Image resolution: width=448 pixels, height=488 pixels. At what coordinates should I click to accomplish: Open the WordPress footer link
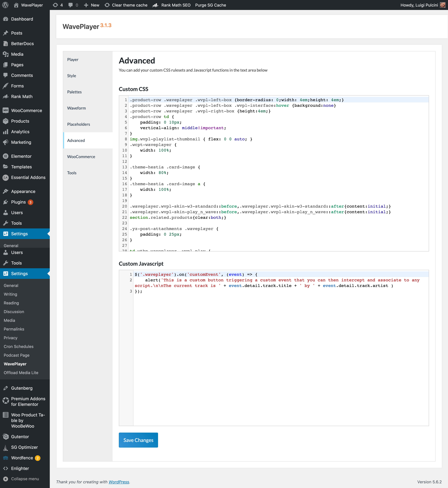pyautogui.click(x=119, y=482)
